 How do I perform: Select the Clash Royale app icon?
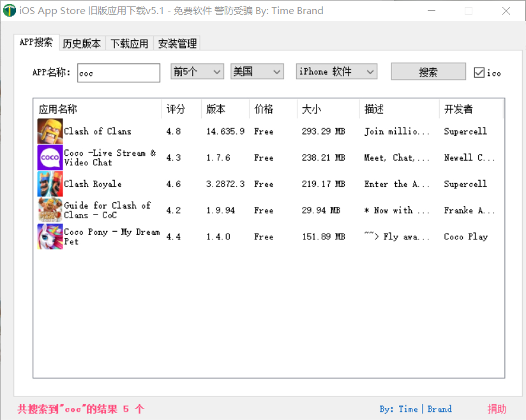(x=50, y=184)
